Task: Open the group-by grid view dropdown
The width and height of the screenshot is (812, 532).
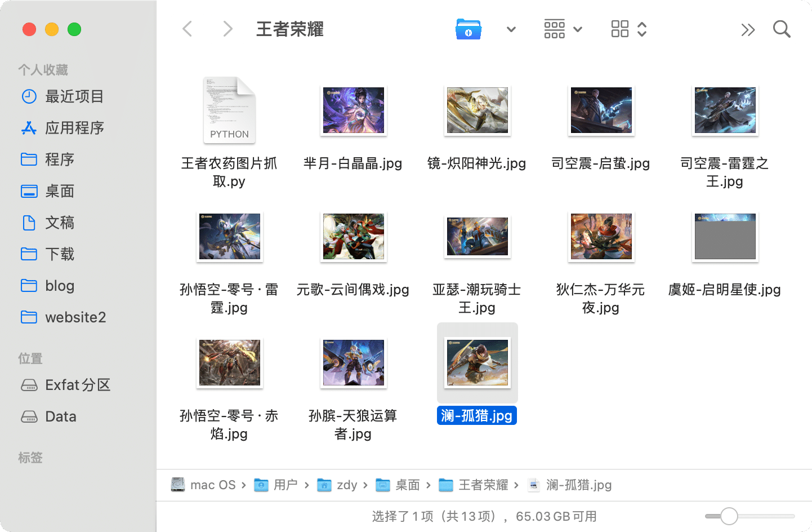Action: pyautogui.click(x=563, y=29)
